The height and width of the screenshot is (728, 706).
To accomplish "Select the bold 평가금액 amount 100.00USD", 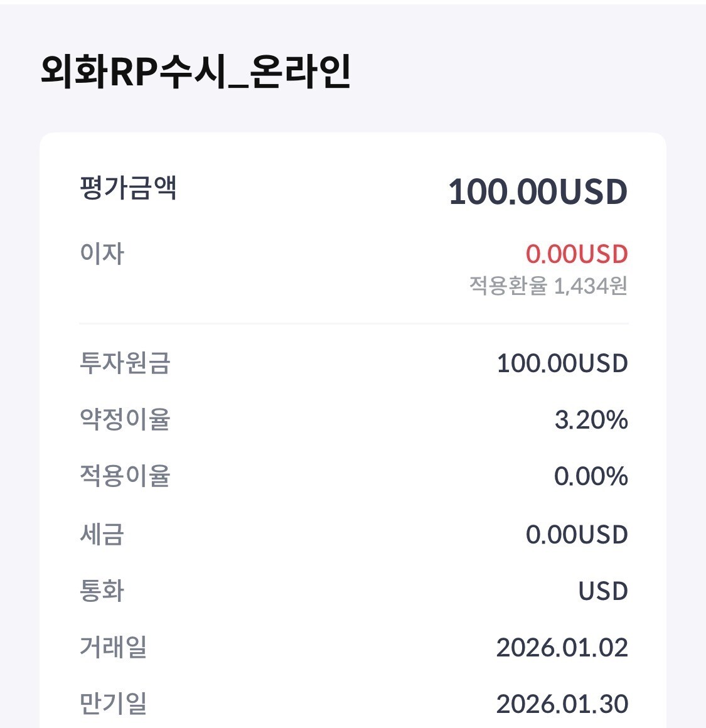I will 538,192.
